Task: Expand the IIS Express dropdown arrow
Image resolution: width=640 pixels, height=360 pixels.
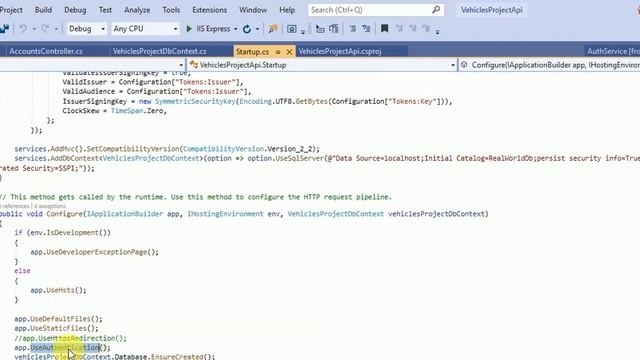Action: [x=236, y=29]
